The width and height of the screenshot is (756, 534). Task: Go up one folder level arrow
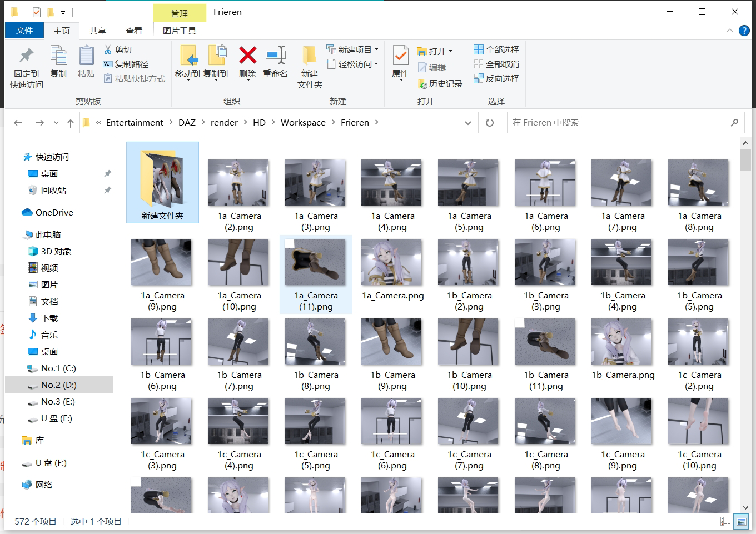click(71, 123)
